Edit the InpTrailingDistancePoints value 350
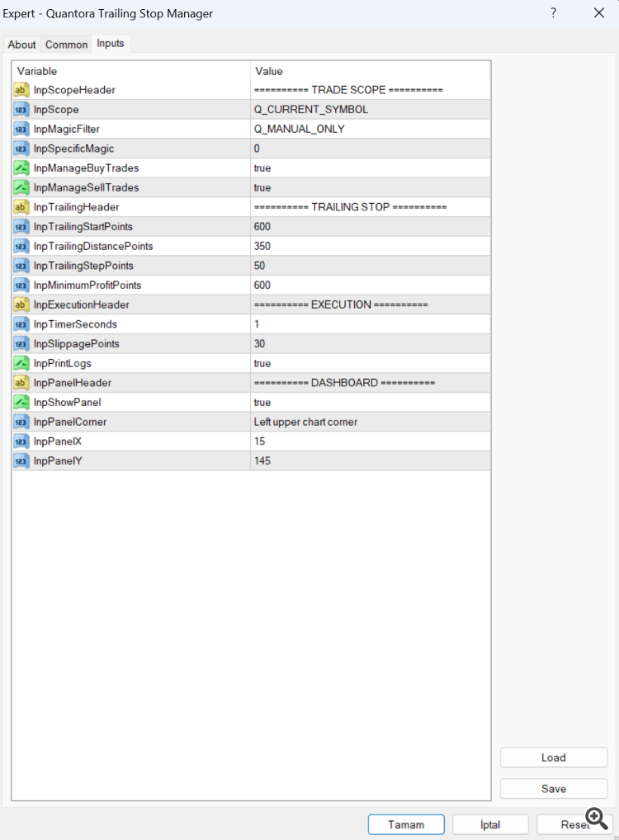The height and width of the screenshot is (840, 619). [371, 246]
